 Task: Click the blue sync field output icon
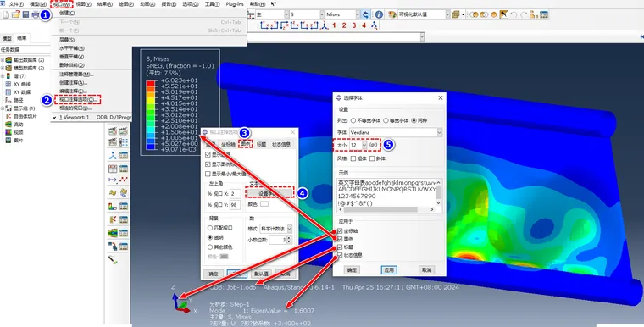pyautogui.click(x=365, y=14)
